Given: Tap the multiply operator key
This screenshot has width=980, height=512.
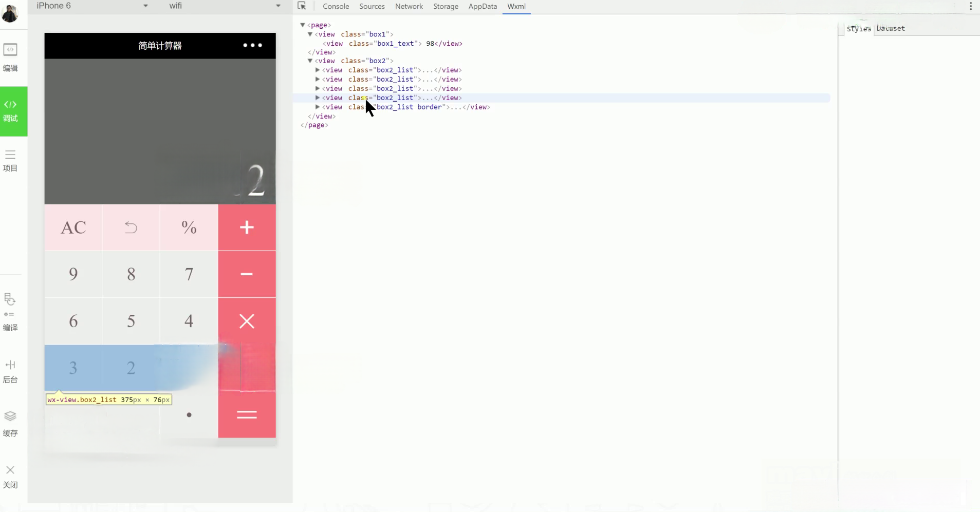Looking at the screenshot, I should coord(247,321).
